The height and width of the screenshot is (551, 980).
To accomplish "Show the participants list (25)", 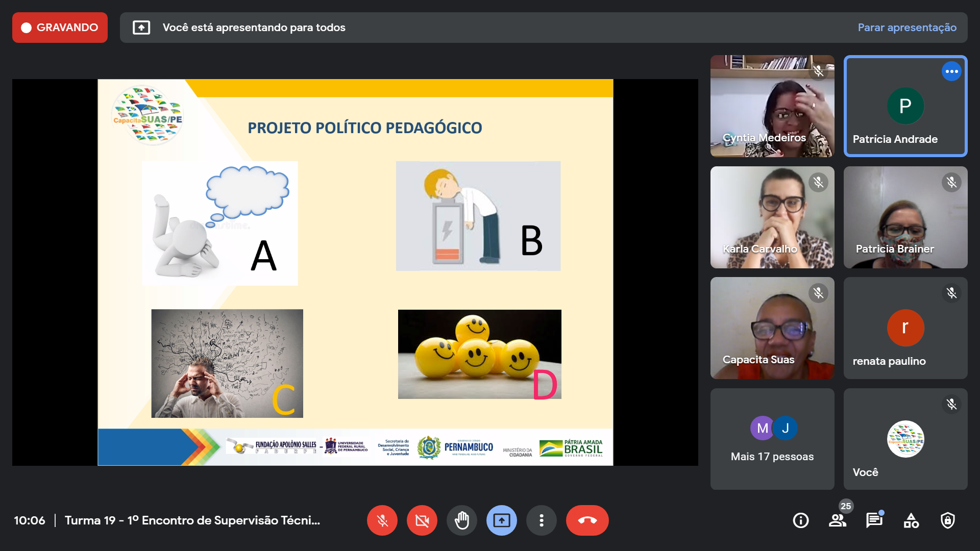I will [x=837, y=520].
